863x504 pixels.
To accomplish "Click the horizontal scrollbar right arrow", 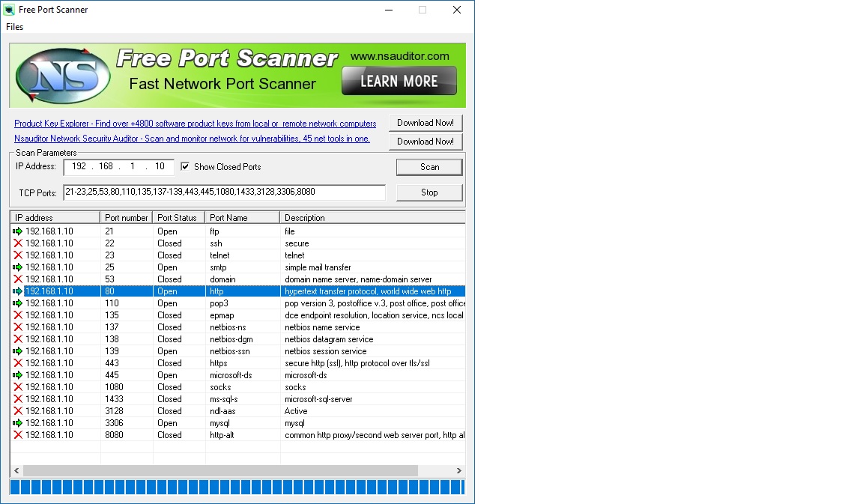I will point(459,471).
